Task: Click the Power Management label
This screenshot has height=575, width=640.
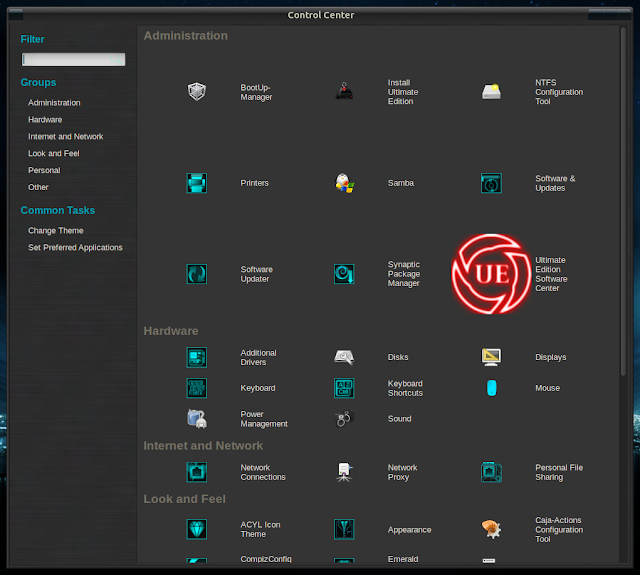Action: [264, 419]
